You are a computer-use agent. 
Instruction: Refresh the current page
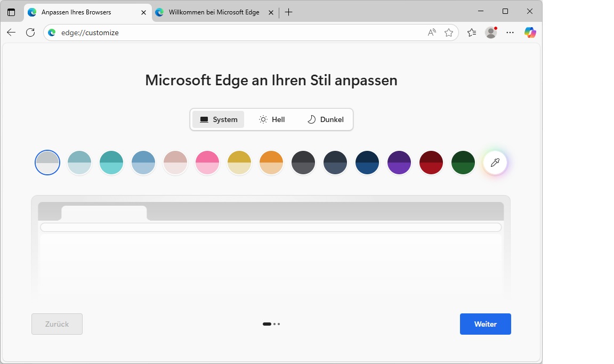[30, 33]
